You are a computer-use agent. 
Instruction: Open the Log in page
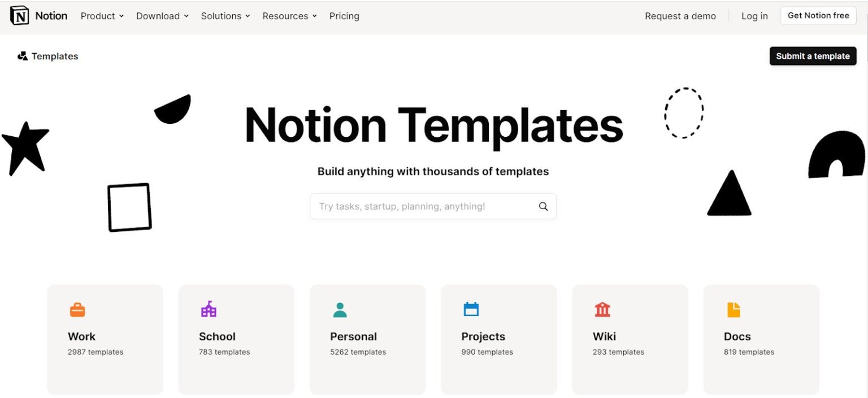coord(754,16)
